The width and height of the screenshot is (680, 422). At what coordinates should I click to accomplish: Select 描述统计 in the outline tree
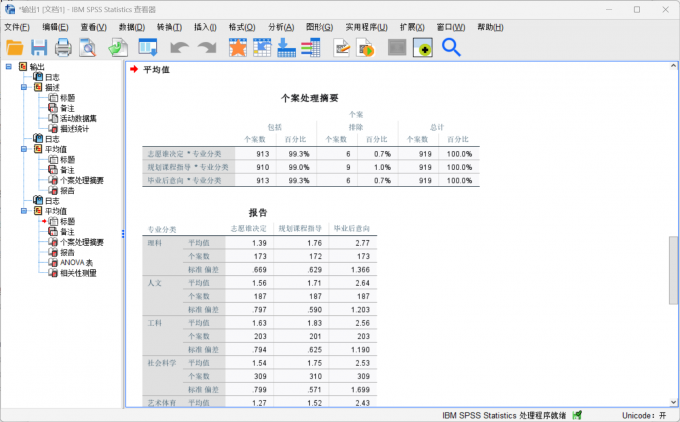[78, 129]
